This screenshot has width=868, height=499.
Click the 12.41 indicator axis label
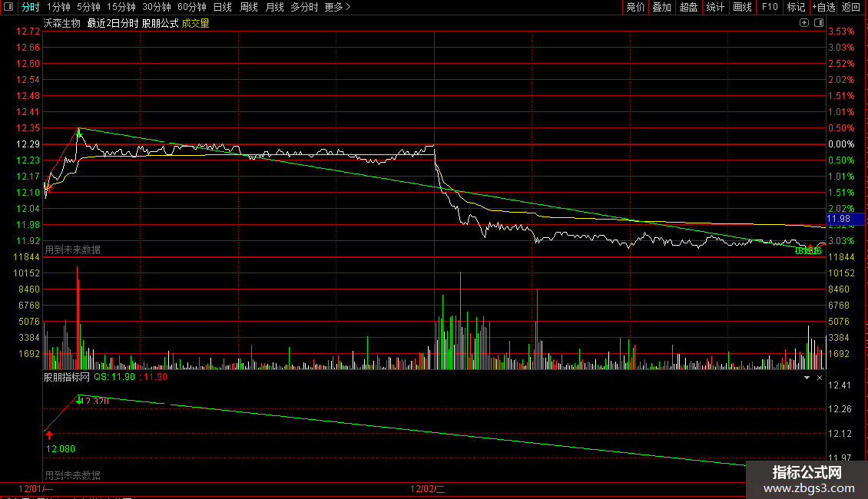click(840, 385)
